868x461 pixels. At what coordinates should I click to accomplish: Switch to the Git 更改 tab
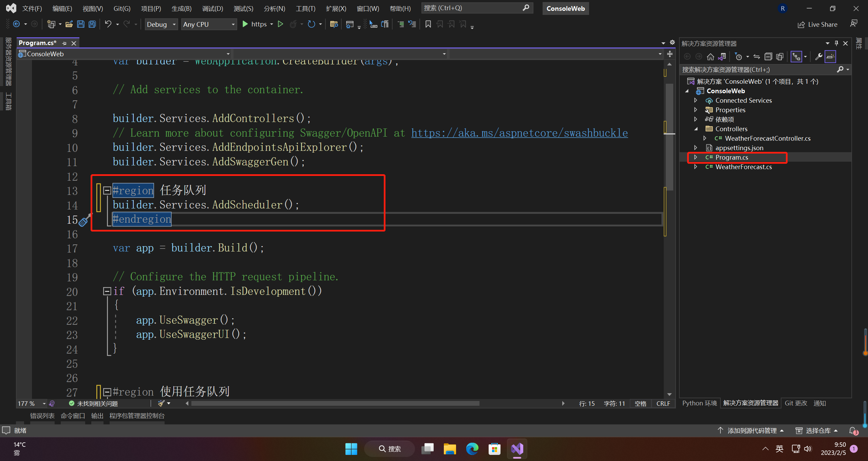point(796,403)
